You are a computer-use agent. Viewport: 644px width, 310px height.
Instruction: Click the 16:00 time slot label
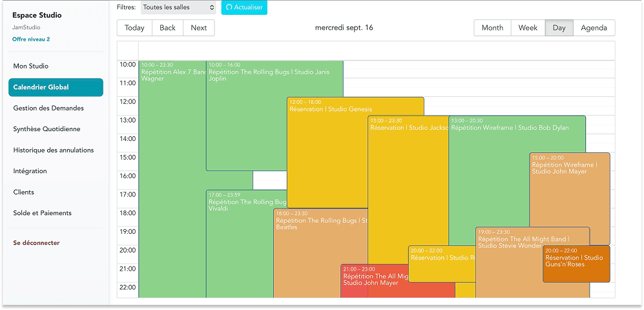(x=127, y=176)
